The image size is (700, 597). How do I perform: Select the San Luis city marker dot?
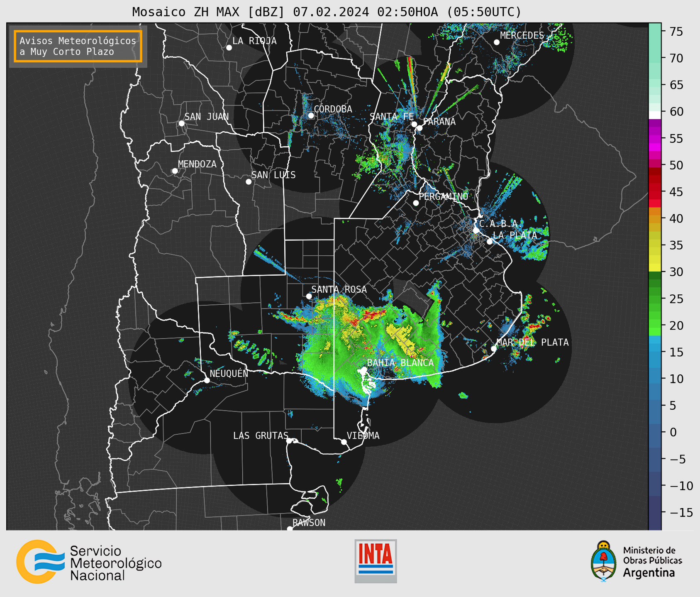click(x=249, y=182)
